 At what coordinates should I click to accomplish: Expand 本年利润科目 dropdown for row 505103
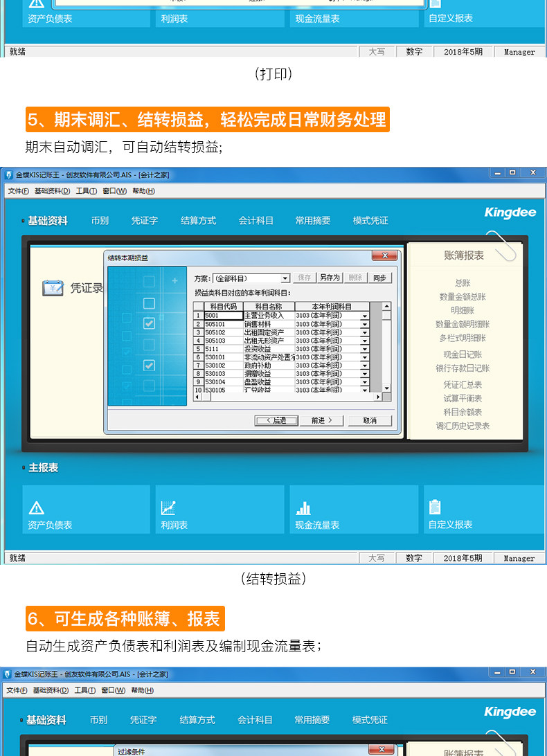[x=365, y=341]
